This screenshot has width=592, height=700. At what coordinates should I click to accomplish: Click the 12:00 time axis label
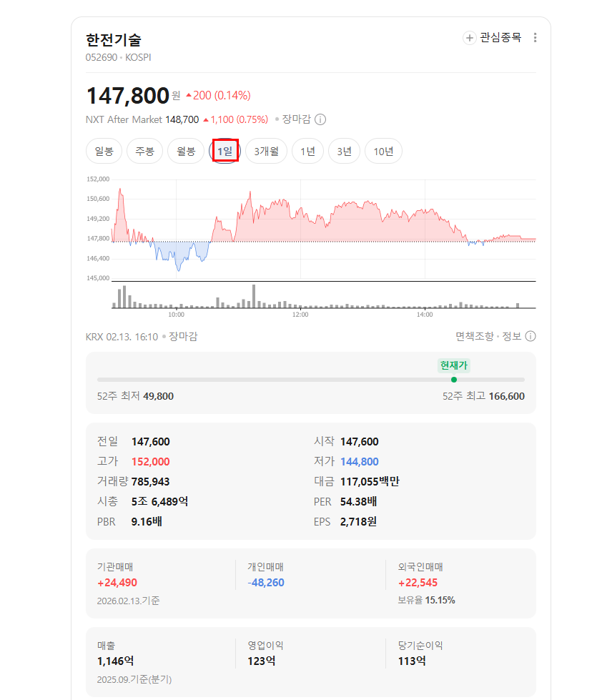300,315
